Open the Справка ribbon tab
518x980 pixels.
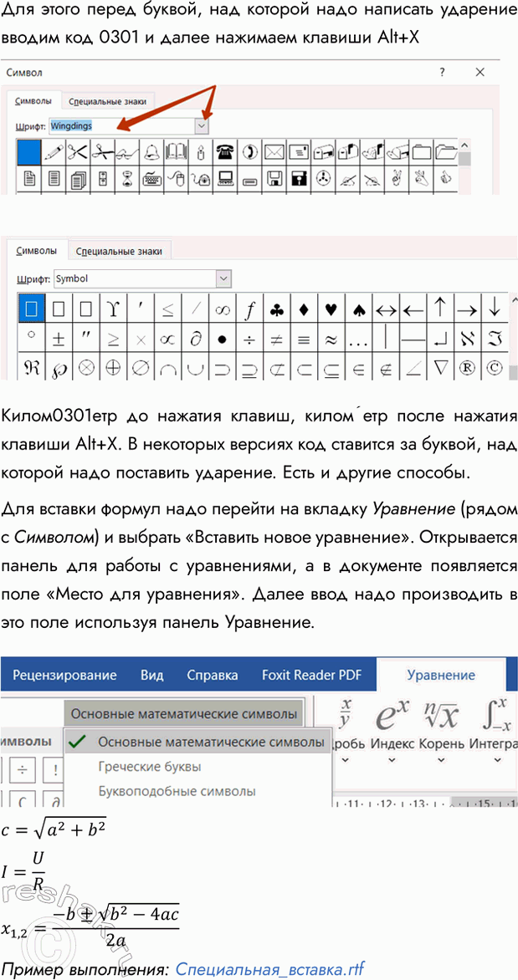click(x=212, y=675)
